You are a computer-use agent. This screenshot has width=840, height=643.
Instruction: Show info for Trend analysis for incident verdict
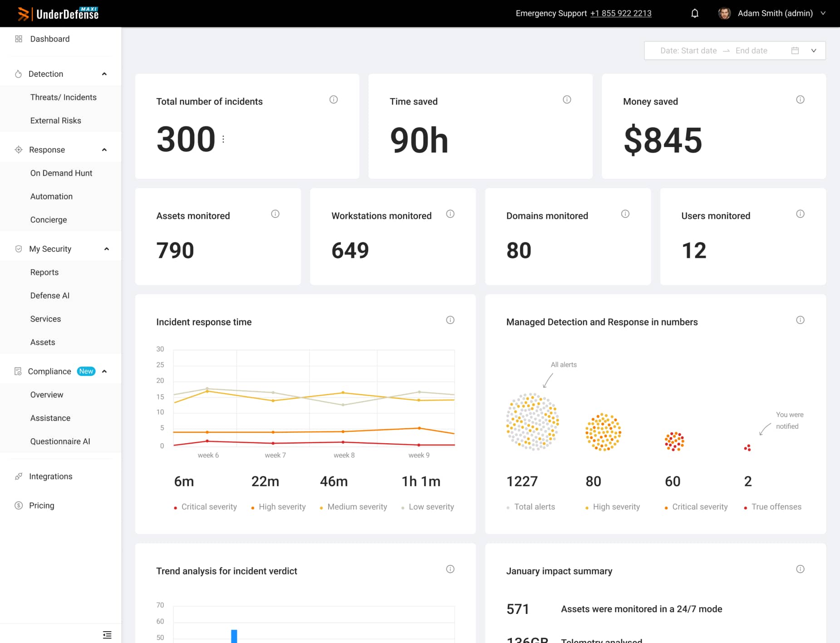click(450, 569)
